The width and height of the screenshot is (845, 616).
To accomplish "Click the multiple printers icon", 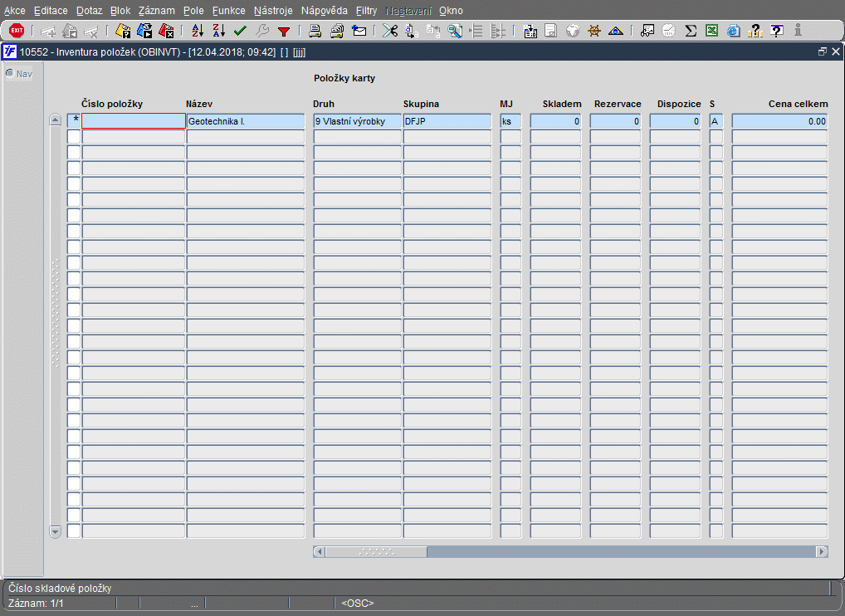I will point(337,31).
